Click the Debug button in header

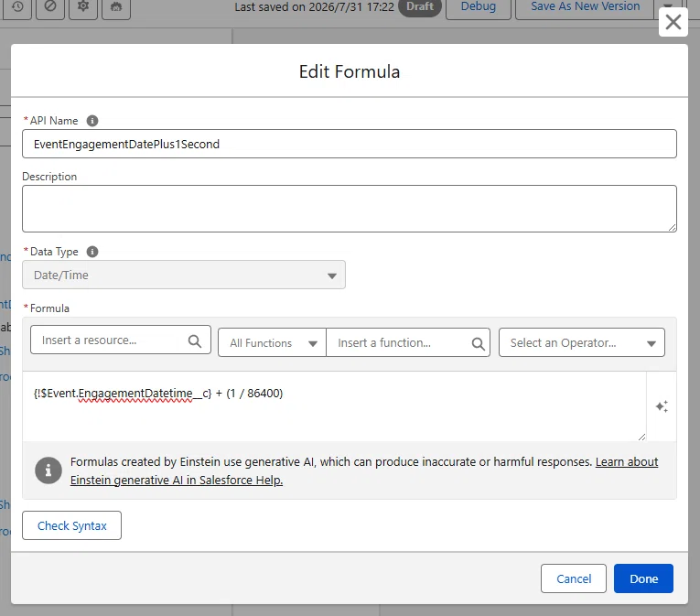point(479,7)
